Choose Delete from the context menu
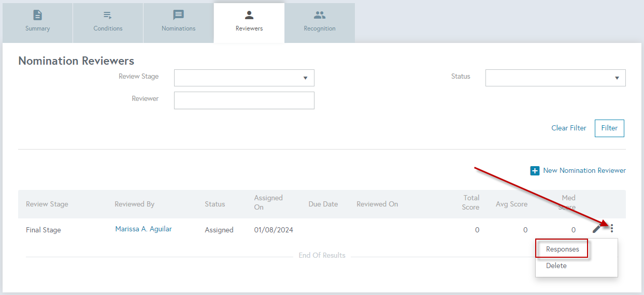The height and width of the screenshot is (295, 644). coord(556,265)
